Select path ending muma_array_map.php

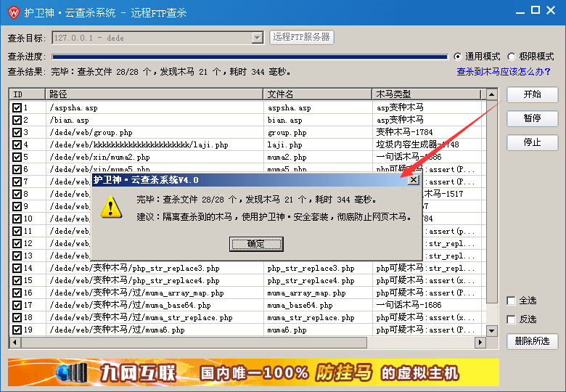[137, 293]
